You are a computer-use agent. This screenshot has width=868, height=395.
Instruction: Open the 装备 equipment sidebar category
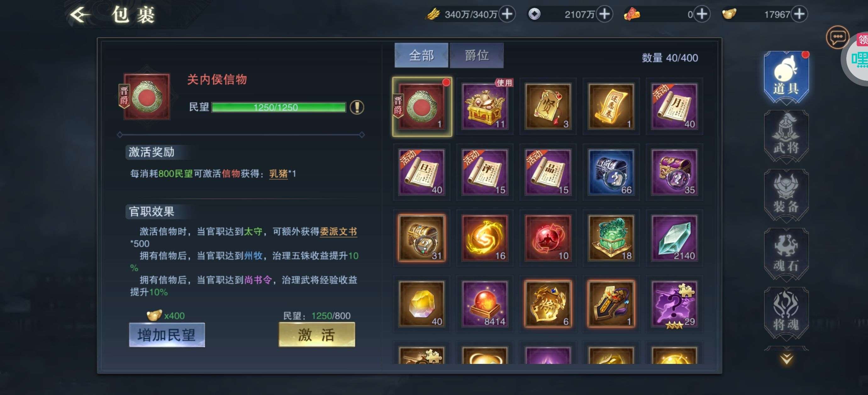(786, 195)
